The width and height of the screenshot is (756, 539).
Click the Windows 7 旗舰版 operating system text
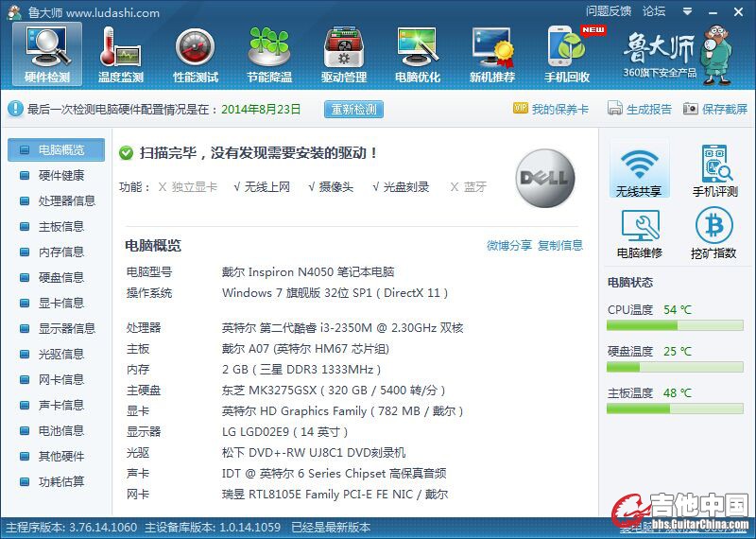(335, 293)
